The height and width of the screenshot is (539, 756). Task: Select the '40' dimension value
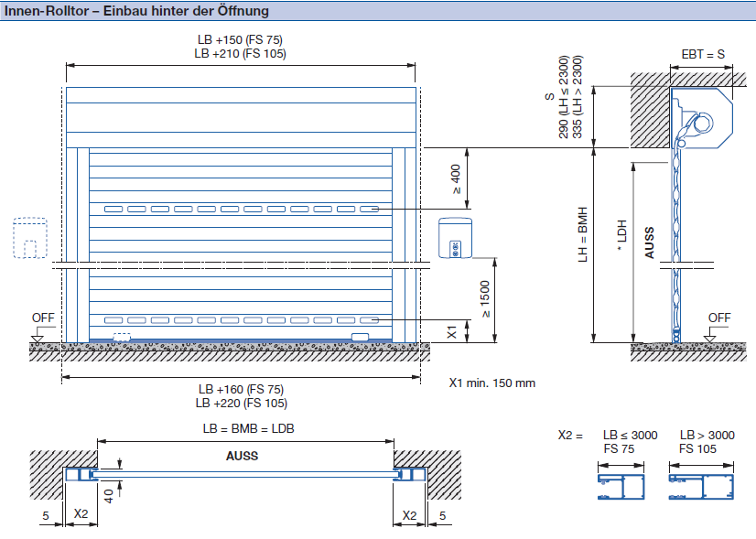coord(109,496)
